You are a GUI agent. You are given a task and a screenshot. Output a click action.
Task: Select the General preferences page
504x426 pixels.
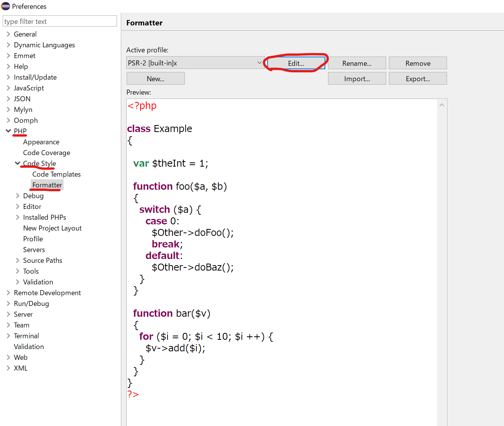25,34
